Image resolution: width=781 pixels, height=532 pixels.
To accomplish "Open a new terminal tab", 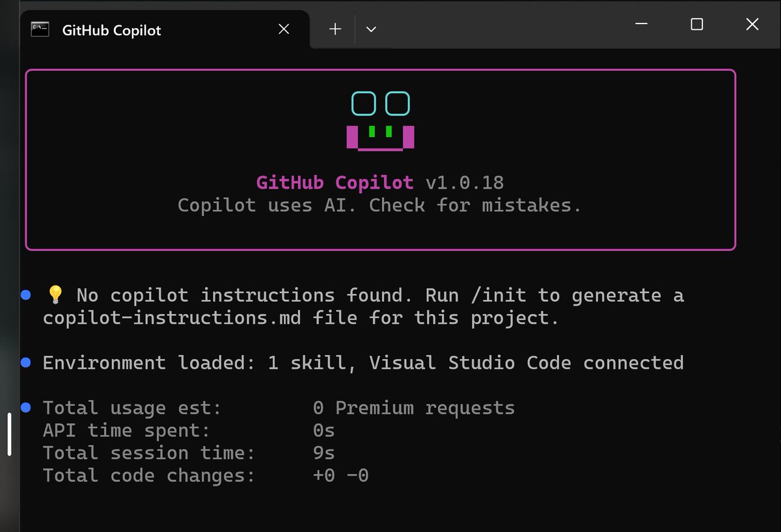I will (x=335, y=29).
